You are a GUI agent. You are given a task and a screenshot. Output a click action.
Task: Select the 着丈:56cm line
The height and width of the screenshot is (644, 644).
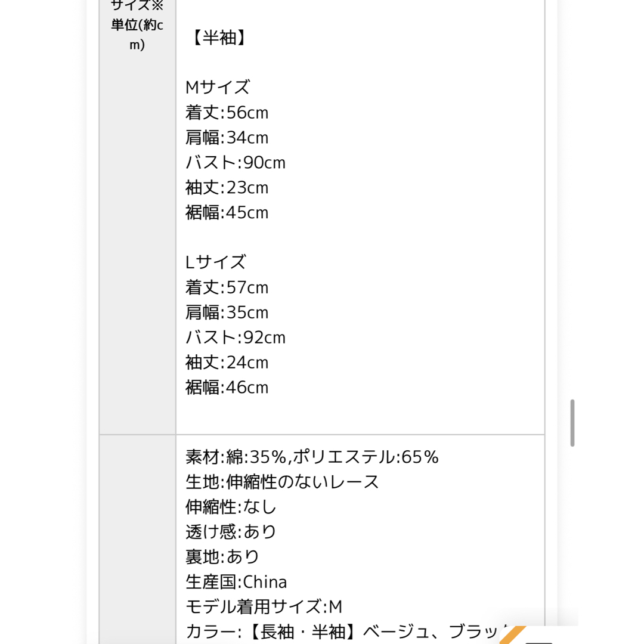(227, 113)
